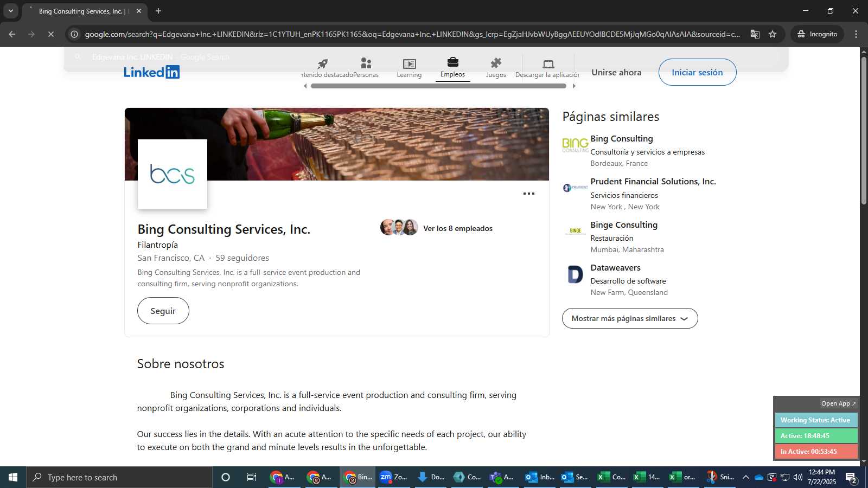
Task: Bookmark this page with star icon
Action: (773, 34)
